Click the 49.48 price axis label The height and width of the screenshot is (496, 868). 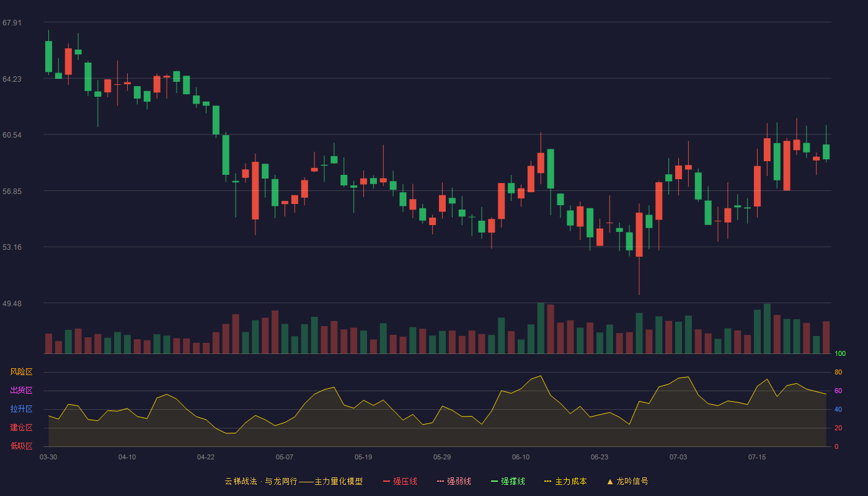(12, 303)
